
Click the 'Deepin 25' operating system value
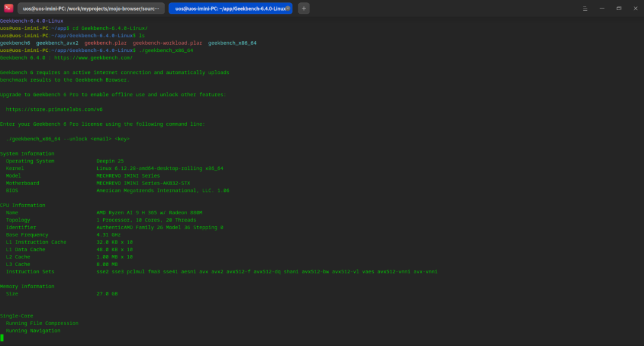point(110,161)
